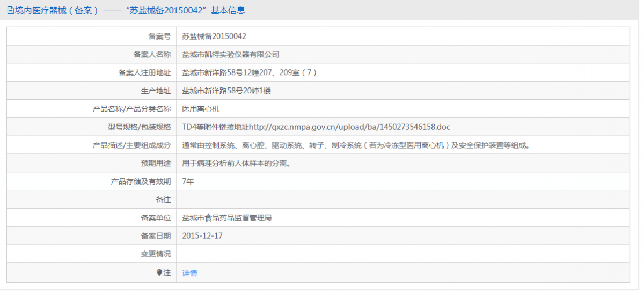Click the 备案号 row label

tap(159, 36)
